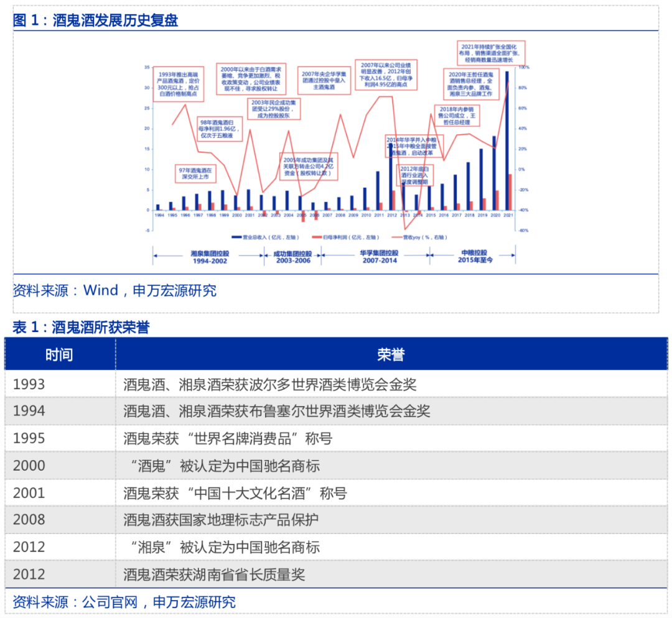
Task: Click the 2005年成功集团 annotation box
Action: (308, 167)
